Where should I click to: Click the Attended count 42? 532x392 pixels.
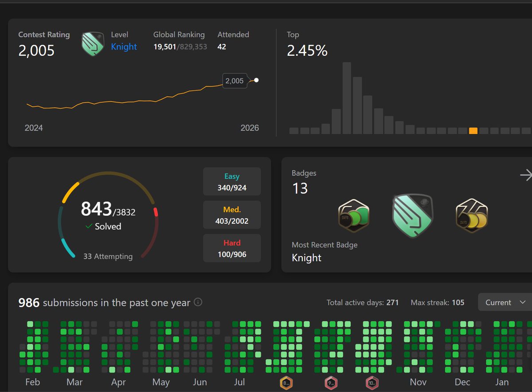click(x=222, y=47)
